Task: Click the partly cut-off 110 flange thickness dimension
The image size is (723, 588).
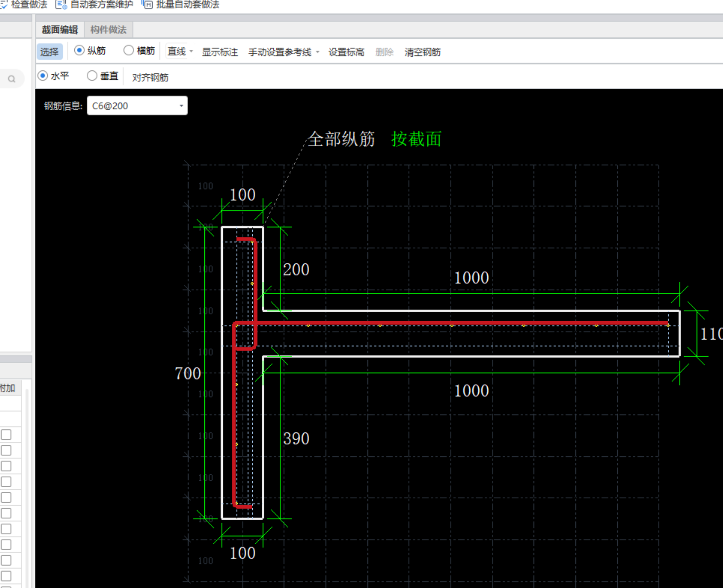Action: tap(712, 334)
